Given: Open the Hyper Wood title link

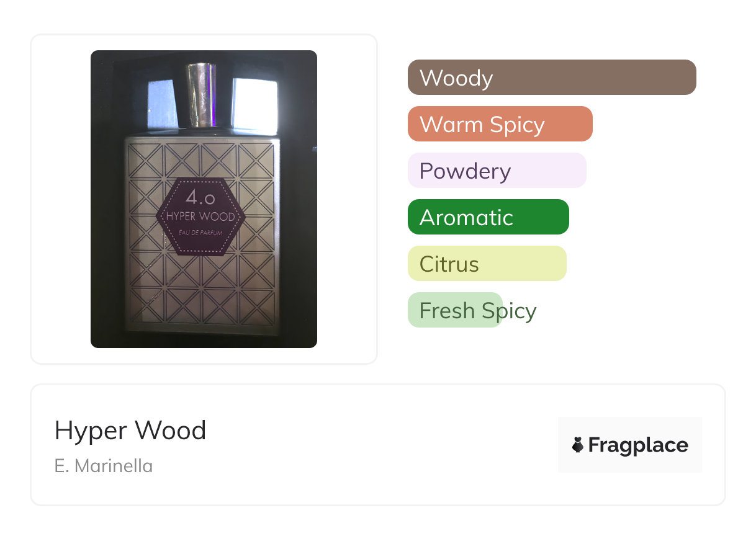Looking at the screenshot, I should pos(130,431).
